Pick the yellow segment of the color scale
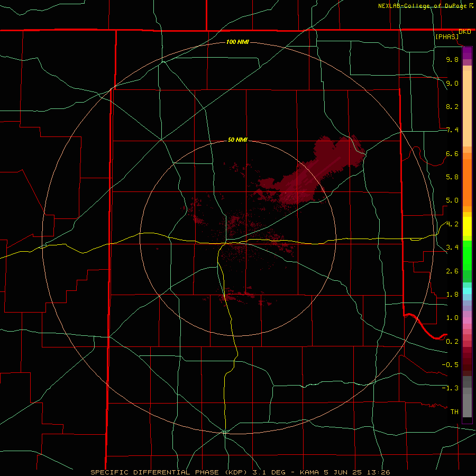The height and width of the screenshot is (476, 476). 467,226
